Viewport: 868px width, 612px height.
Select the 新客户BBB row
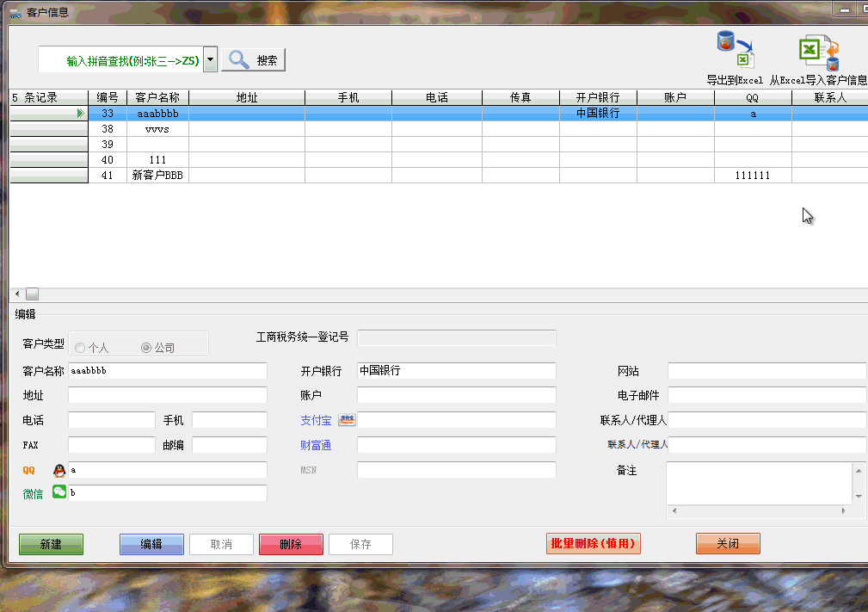(157, 175)
